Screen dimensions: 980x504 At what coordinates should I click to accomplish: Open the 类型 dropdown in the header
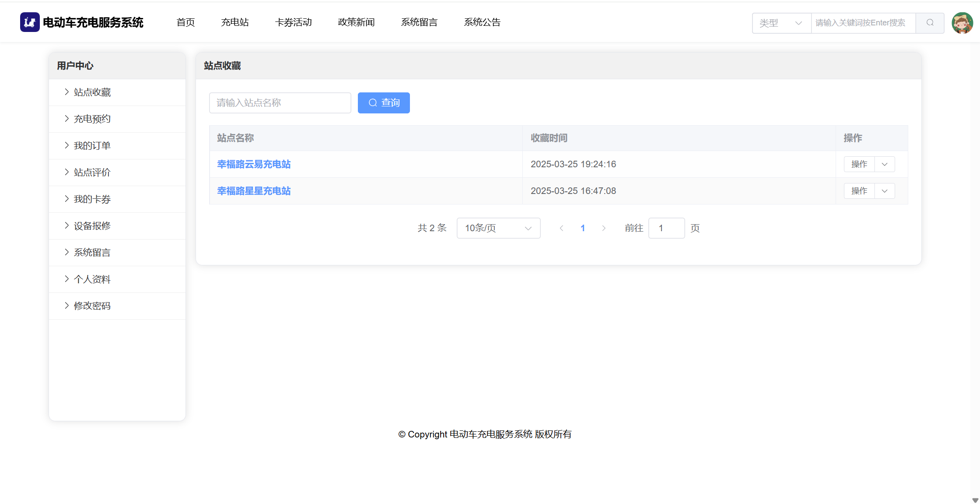pos(781,23)
